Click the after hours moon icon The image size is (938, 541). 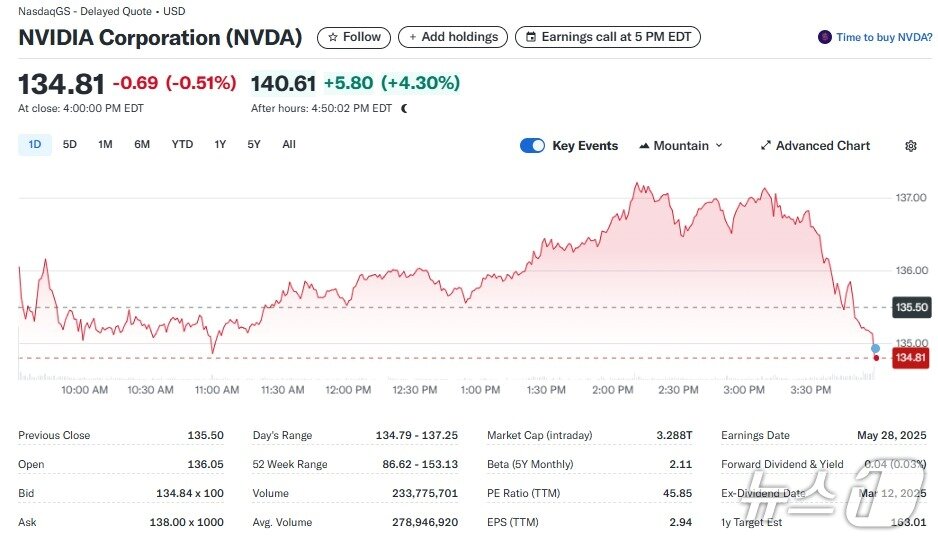404,108
